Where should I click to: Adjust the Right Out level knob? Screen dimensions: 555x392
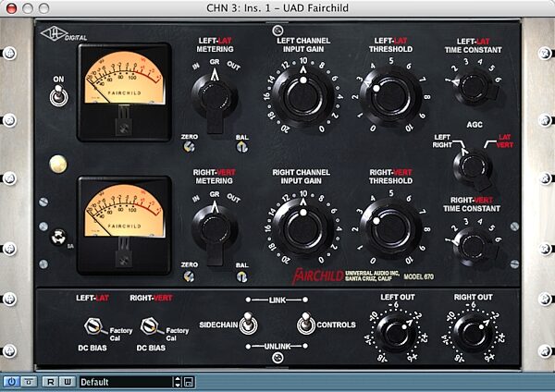pos(473,332)
